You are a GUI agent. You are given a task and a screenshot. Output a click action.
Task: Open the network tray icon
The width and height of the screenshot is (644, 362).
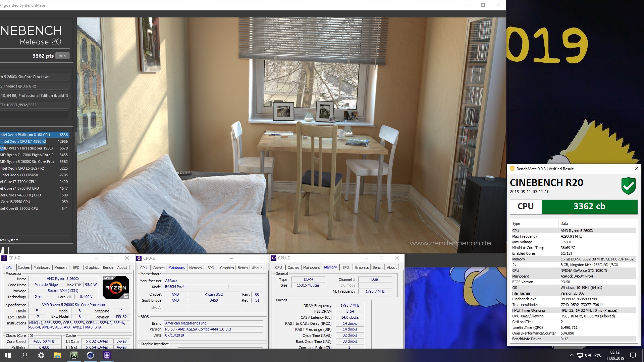pyautogui.click(x=580, y=355)
